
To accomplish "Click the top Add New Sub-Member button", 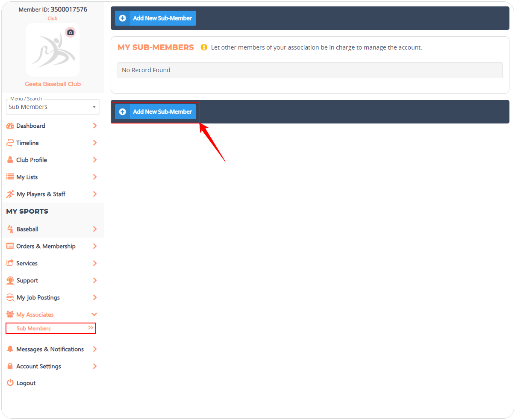I will [x=156, y=18].
